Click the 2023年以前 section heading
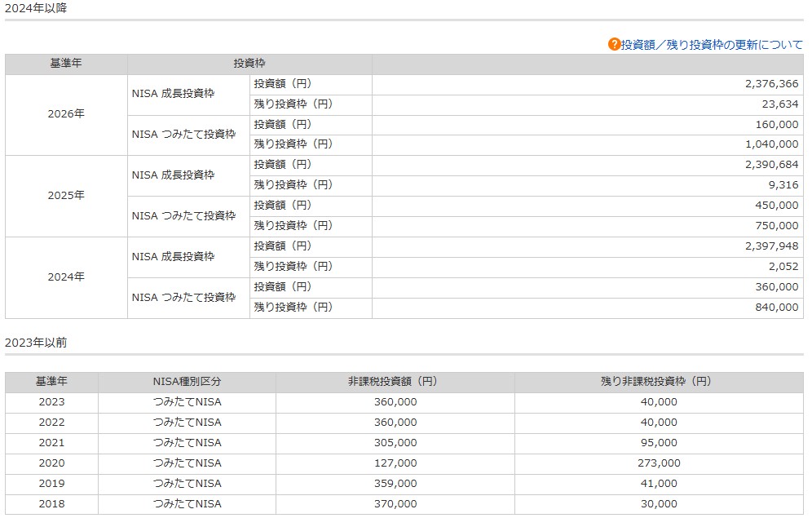 click(36, 343)
